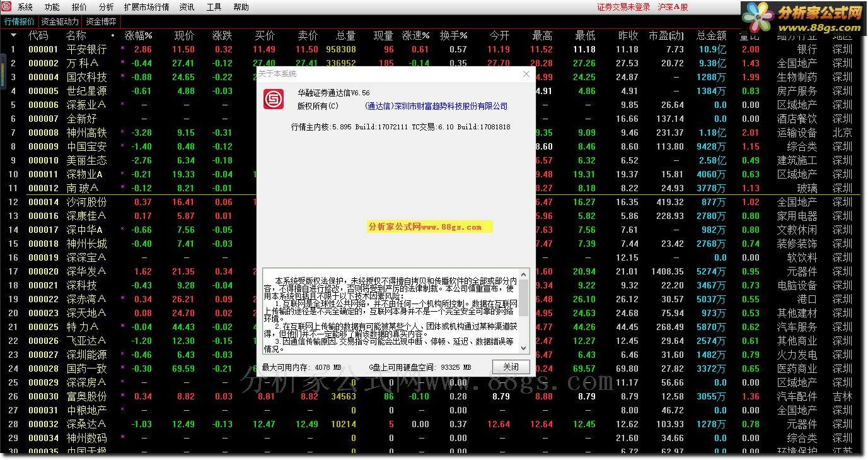Sort by the 最低 column header
This screenshot has width=868, height=460.
point(585,35)
